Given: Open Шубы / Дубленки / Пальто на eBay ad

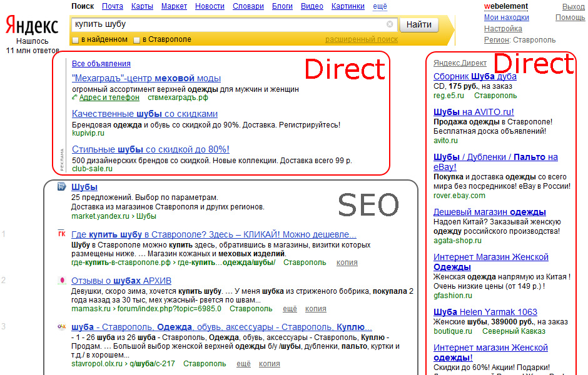Looking at the screenshot, I should point(495,162).
